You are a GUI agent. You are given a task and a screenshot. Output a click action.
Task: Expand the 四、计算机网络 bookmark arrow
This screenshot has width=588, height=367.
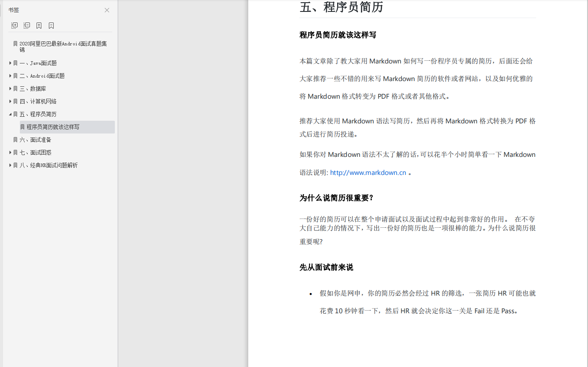(10, 101)
